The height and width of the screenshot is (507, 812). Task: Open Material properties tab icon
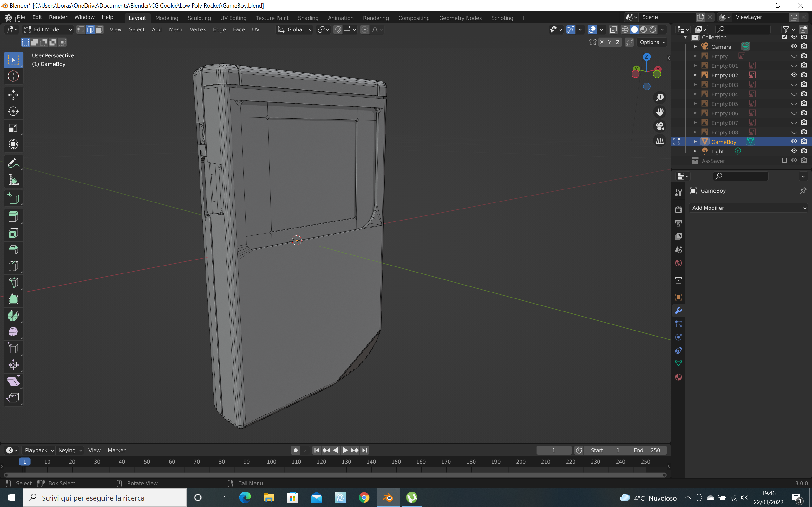tap(678, 377)
